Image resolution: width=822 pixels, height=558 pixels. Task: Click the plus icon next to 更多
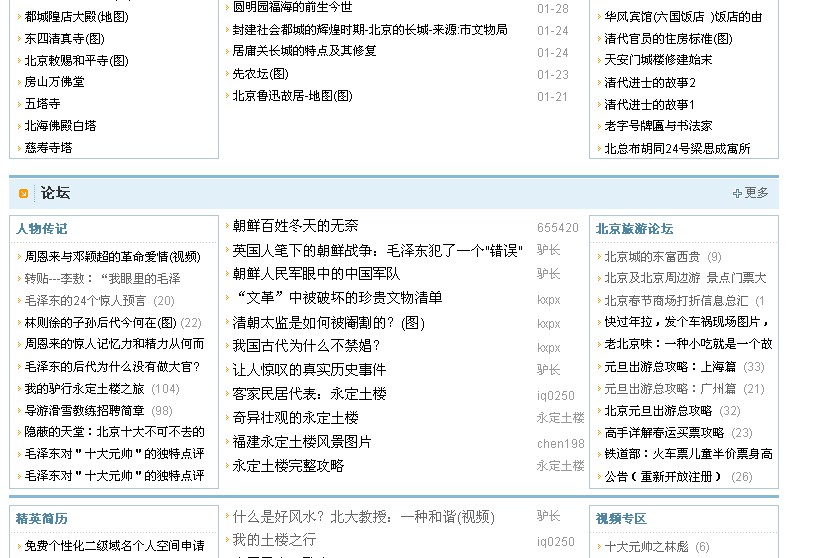pyautogui.click(x=737, y=194)
